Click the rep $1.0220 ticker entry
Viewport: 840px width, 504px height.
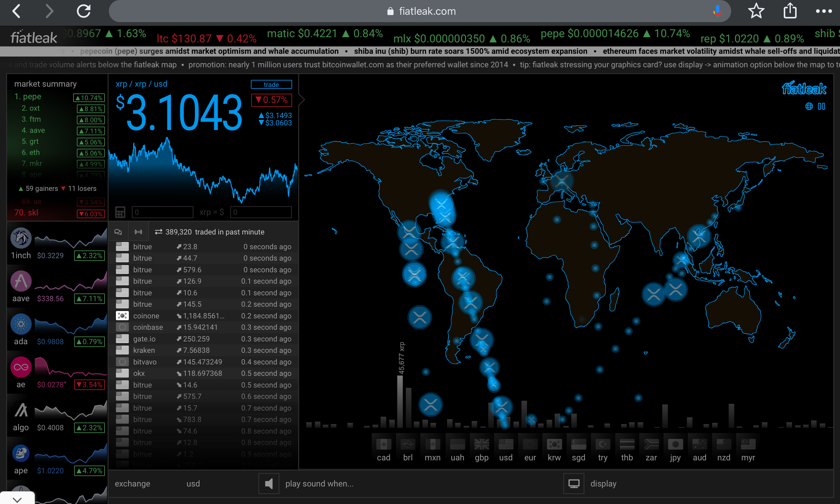click(x=752, y=39)
